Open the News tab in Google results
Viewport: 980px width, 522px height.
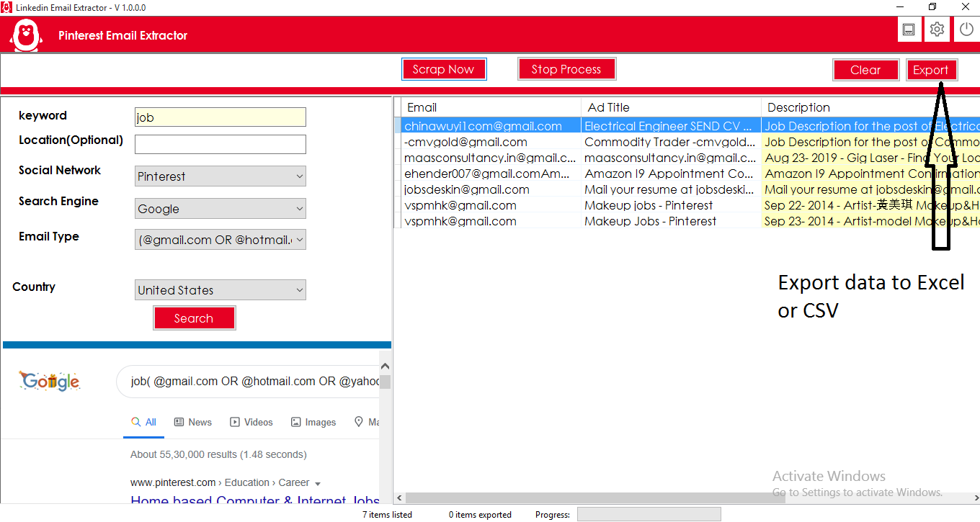(193, 422)
